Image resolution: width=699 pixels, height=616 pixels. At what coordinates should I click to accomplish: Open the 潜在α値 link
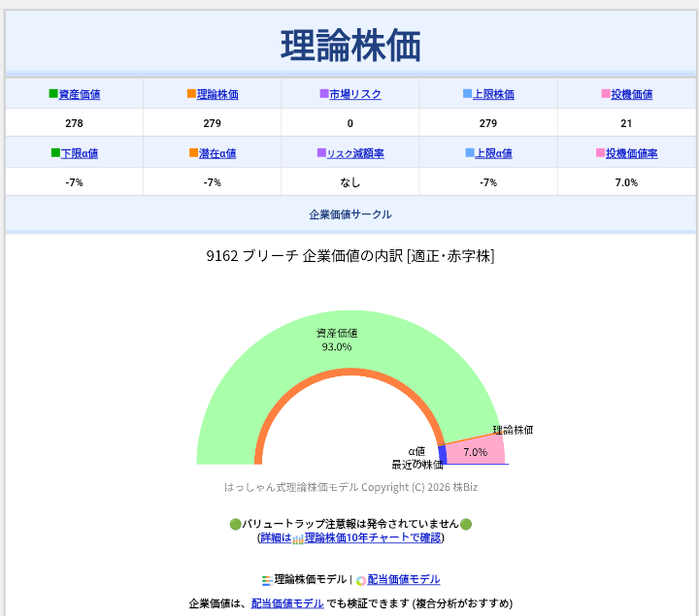[217, 153]
